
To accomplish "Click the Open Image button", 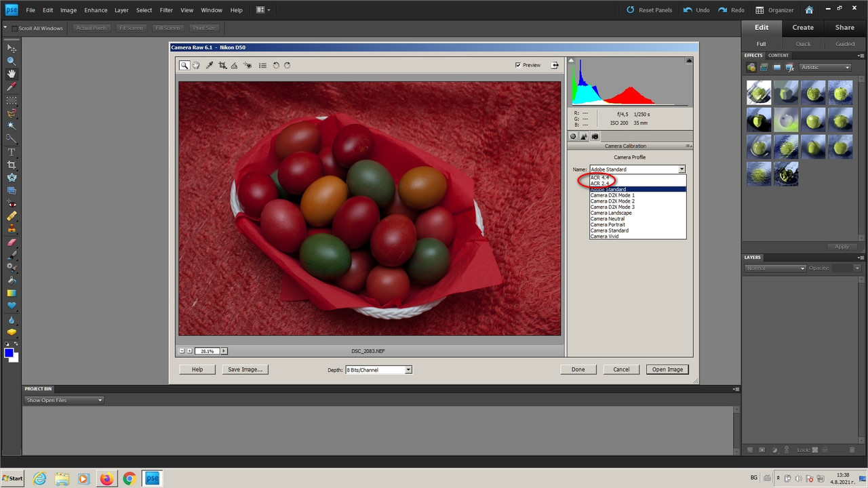I will [667, 369].
